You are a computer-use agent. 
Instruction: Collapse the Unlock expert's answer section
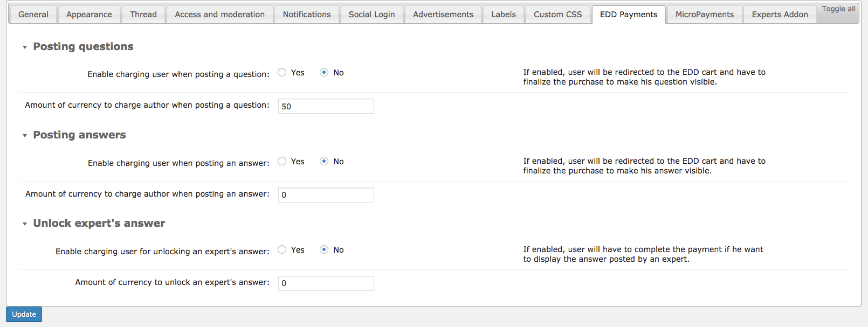point(25,224)
